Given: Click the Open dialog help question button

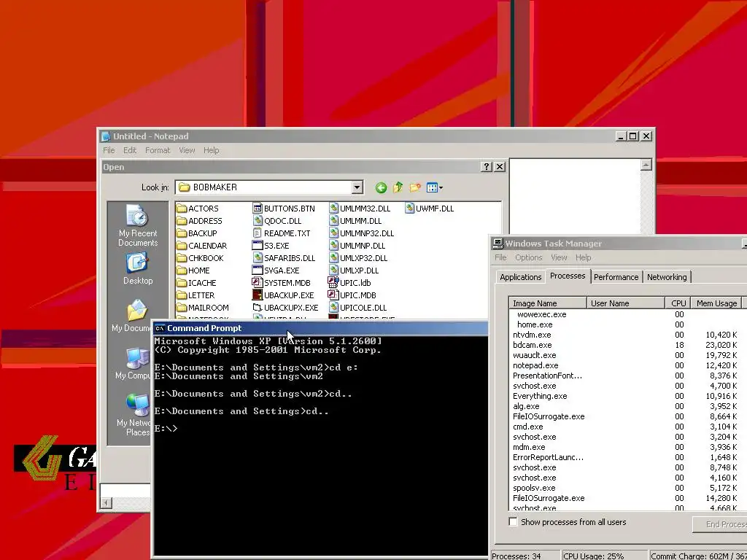Looking at the screenshot, I should coord(486,167).
